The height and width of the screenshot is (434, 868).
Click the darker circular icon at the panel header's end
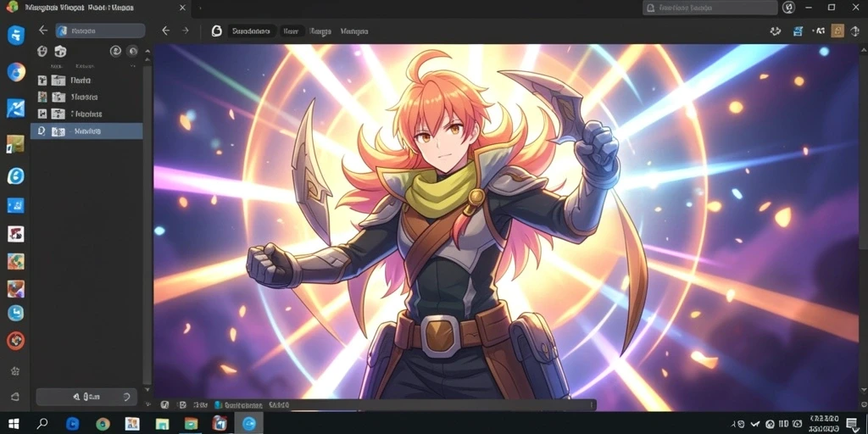tap(132, 52)
